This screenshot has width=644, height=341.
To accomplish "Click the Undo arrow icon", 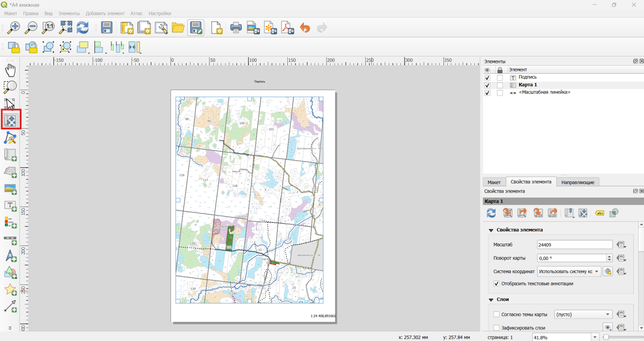I will coord(305,28).
